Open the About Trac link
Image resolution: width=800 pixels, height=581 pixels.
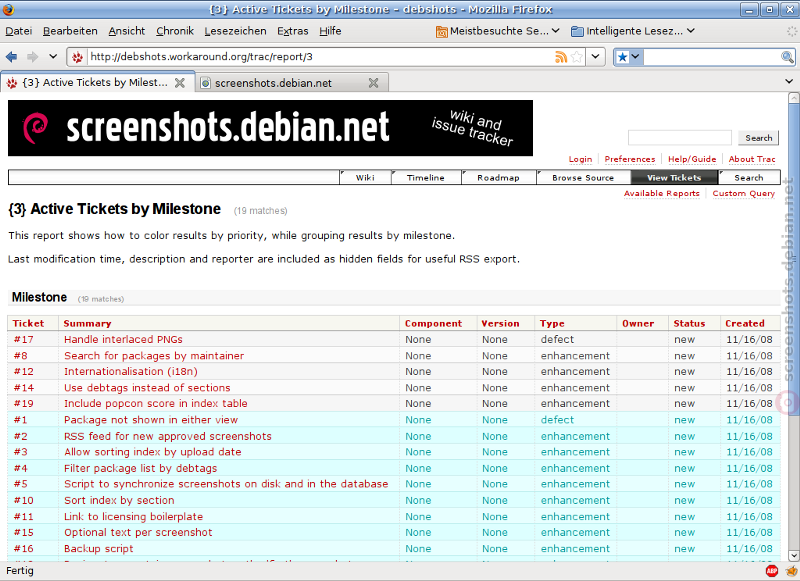[752, 159]
